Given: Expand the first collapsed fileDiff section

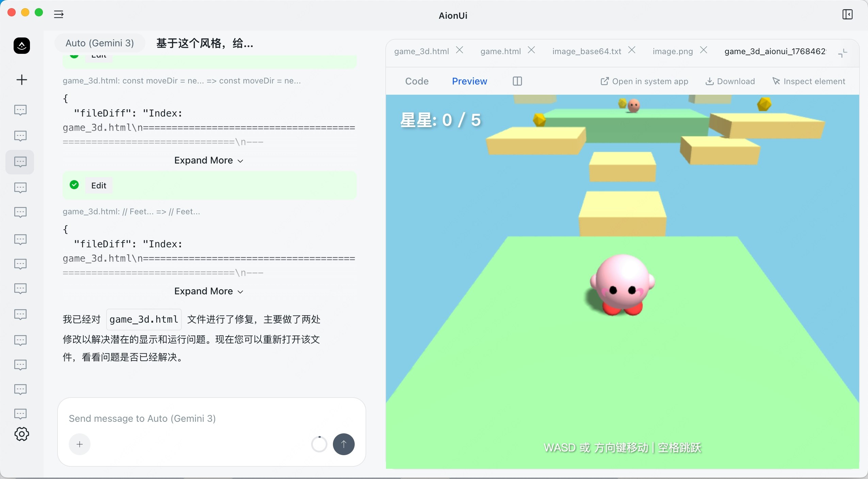Looking at the screenshot, I should click(208, 160).
